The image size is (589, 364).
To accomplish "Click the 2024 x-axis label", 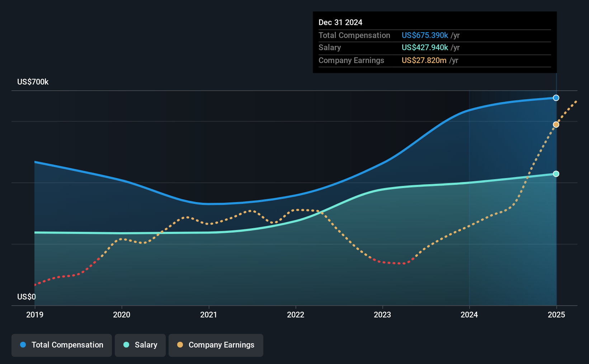I will click(x=469, y=315).
